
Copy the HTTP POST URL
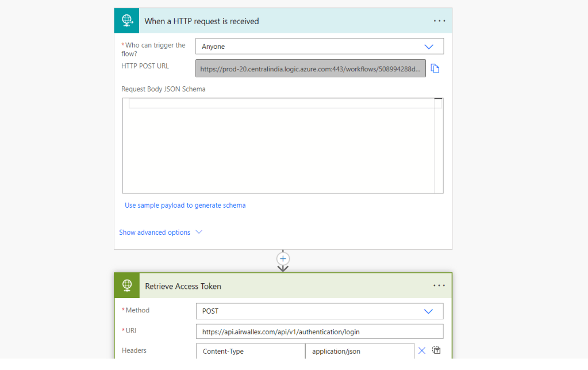pos(435,68)
